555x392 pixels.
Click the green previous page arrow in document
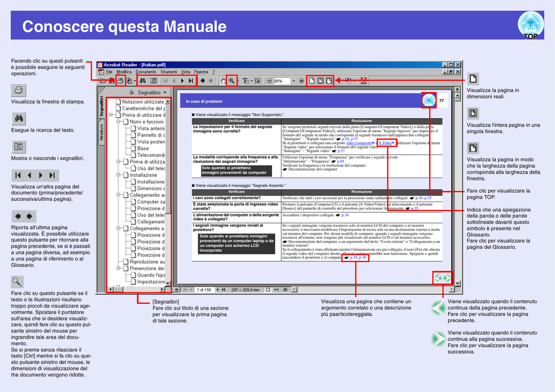tap(438, 278)
